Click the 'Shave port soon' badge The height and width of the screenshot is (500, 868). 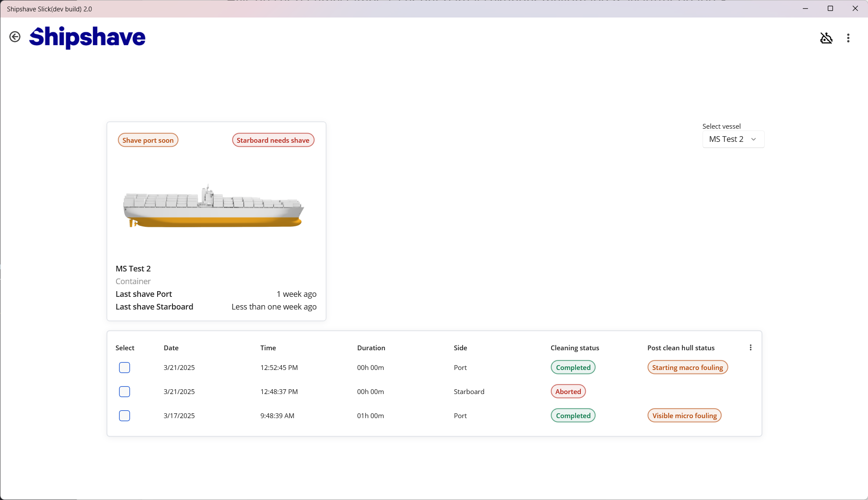[x=148, y=140]
